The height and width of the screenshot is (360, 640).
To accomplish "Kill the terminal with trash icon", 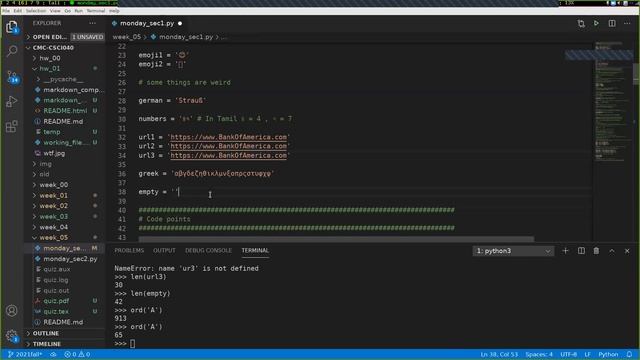I will (596, 251).
